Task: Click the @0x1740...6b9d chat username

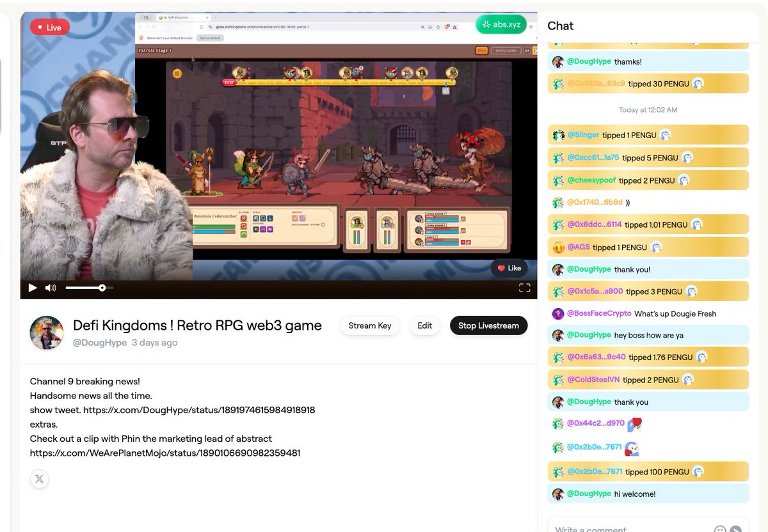Action: pos(595,203)
